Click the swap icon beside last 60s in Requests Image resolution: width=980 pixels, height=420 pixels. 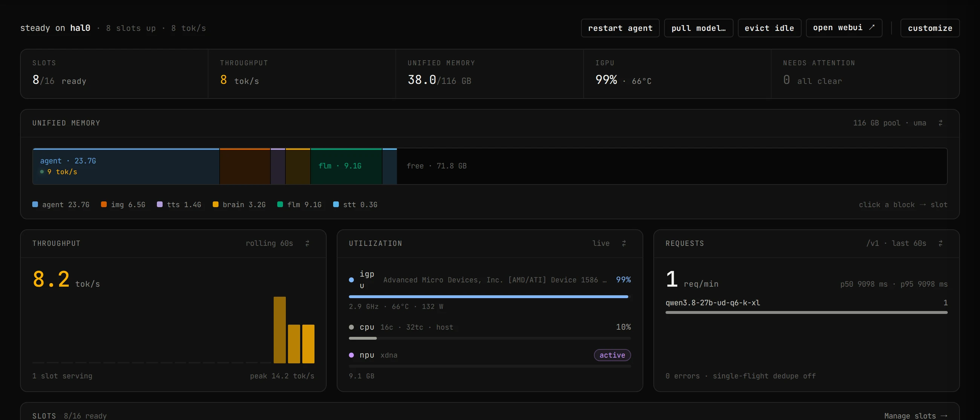point(940,243)
